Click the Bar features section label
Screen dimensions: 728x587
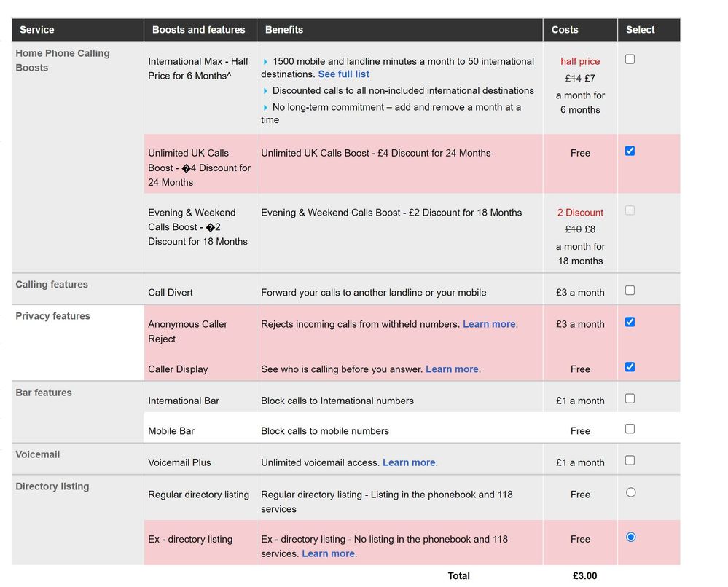click(44, 393)
